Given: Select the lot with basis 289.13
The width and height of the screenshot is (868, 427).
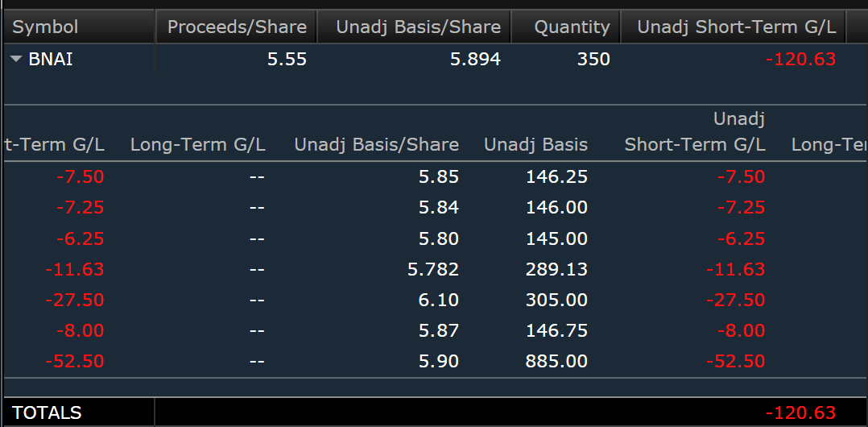Looking at the screenshot, I should click(x=556, y=269).
